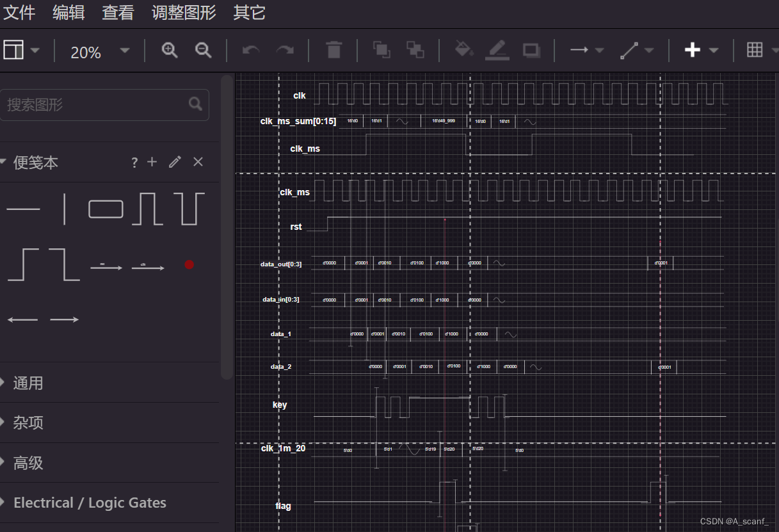Click the Redo icon
The width and height of the screenshot is (779, 532).
pos(284,49)
